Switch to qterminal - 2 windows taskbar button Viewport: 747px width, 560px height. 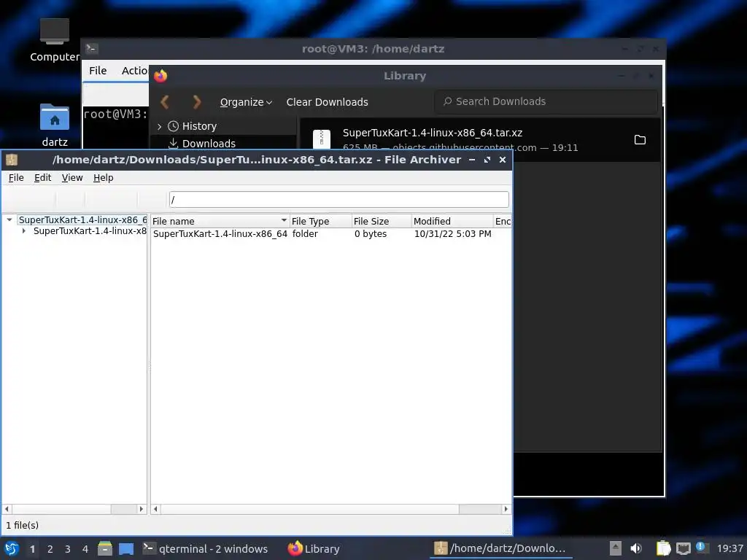206,549
